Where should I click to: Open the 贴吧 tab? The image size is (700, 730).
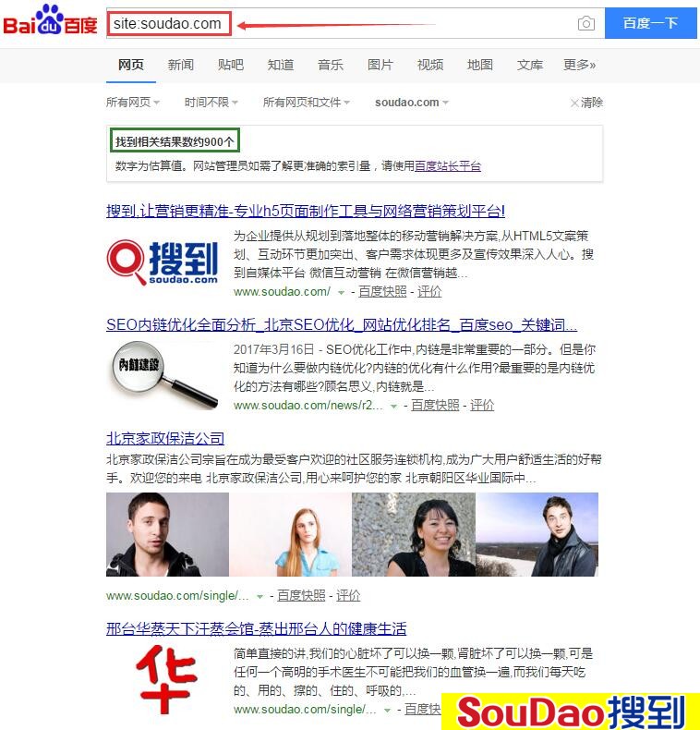point(230,65)
